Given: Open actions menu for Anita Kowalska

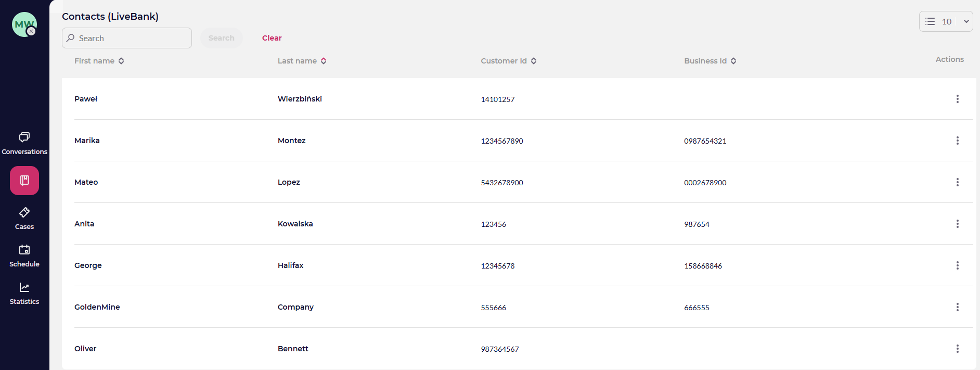Looking at the screenshot, I should click(x=957, y=224).
